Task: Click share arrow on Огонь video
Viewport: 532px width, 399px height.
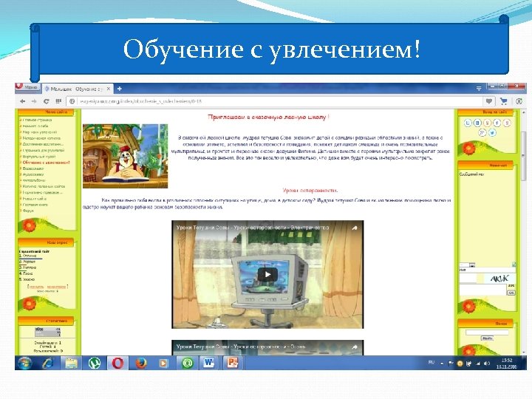Action: pos(354,347)
